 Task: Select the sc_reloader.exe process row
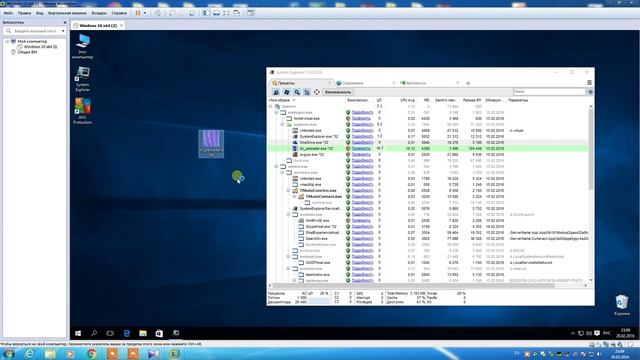428,149
